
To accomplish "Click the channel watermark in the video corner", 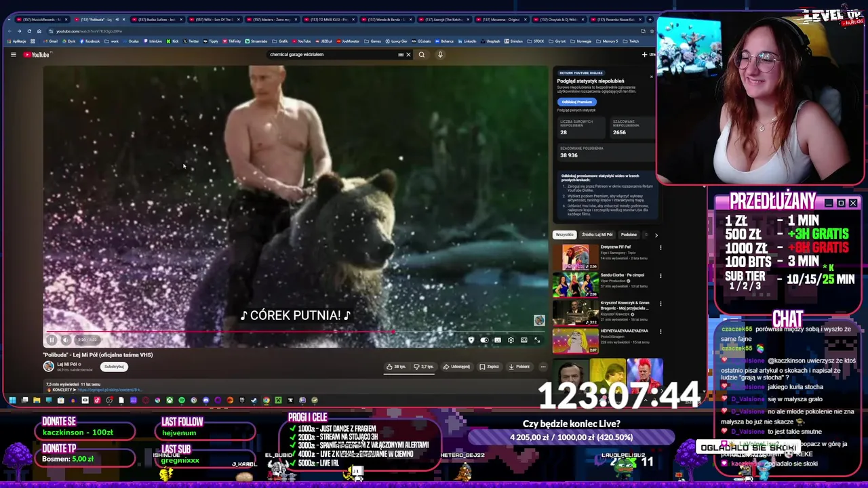I will click(539, 321).
